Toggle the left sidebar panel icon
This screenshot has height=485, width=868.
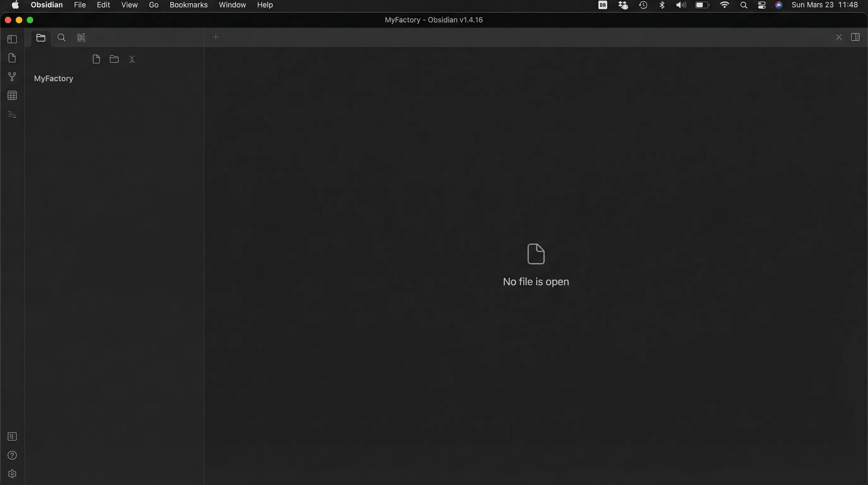12,39
